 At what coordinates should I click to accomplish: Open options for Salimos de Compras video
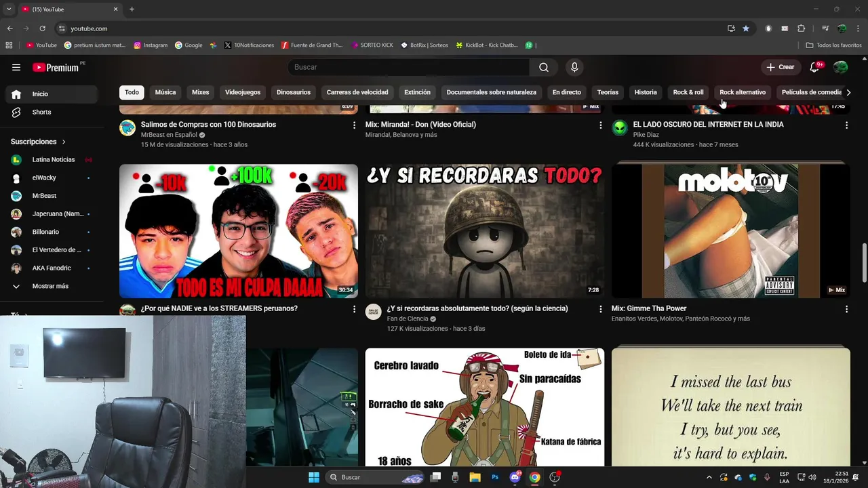(x=354, y=125)
